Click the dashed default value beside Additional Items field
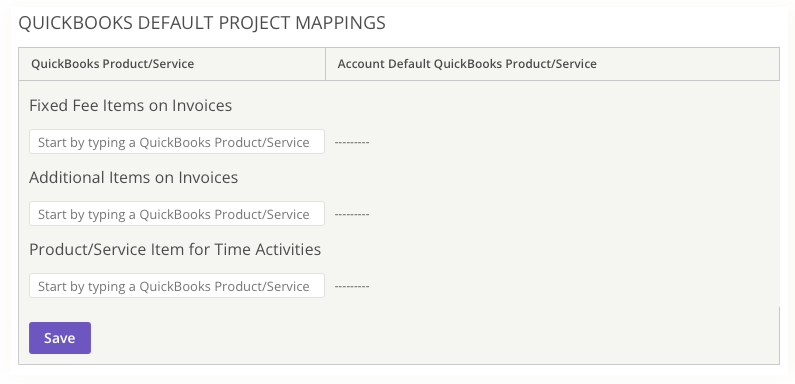Image resolution: width=795 pixels, height=384 pixels. [352, 215]
